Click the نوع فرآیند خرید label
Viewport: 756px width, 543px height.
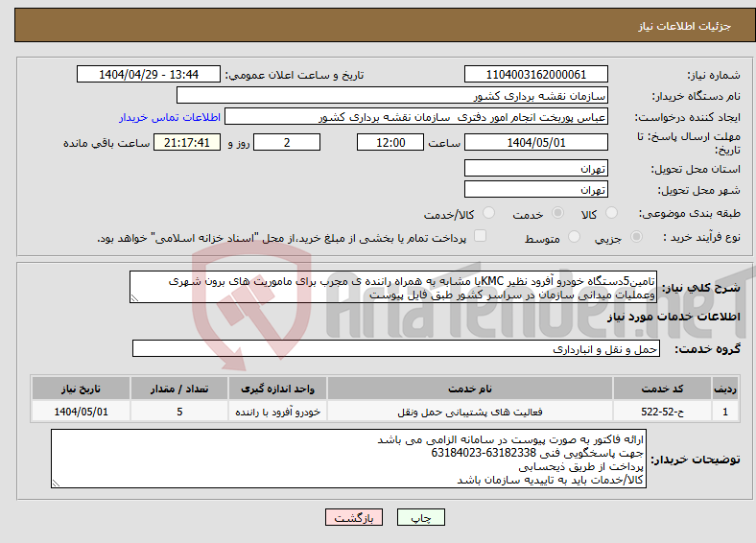[x=701, y=237]
